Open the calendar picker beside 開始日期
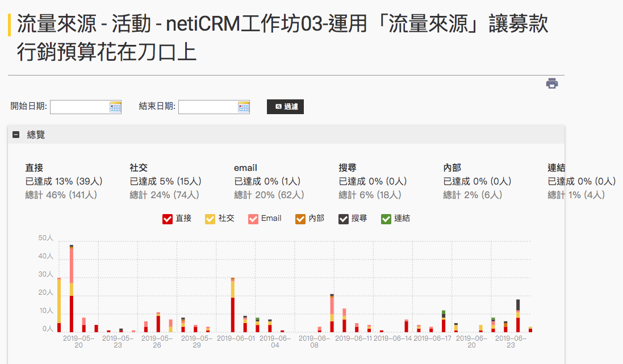This screenshot has height=364, width=623. [116, 107]
